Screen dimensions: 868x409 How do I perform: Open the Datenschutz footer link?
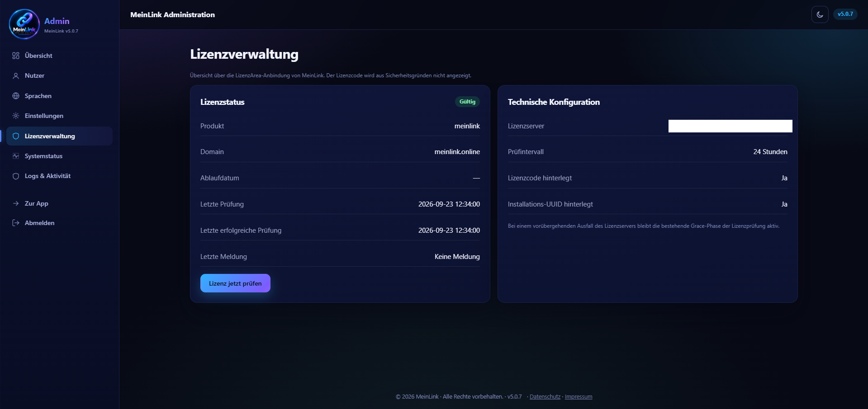(545, 397)
